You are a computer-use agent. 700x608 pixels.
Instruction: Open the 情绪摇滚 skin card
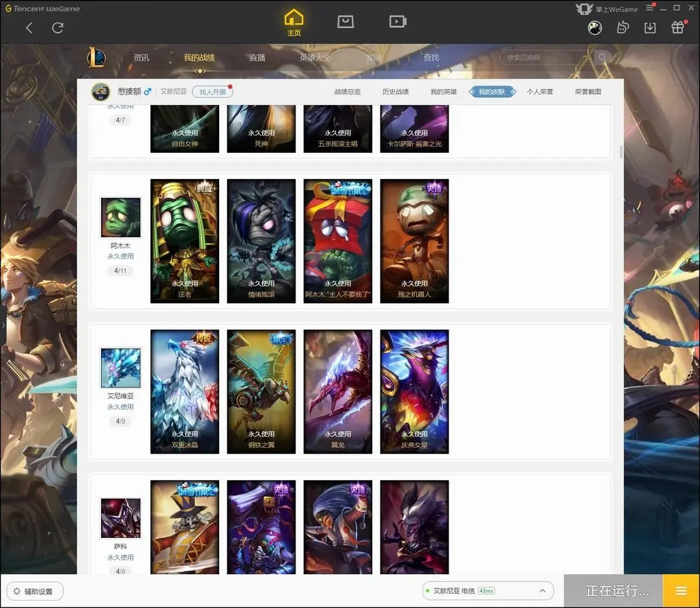coord(261,241)
